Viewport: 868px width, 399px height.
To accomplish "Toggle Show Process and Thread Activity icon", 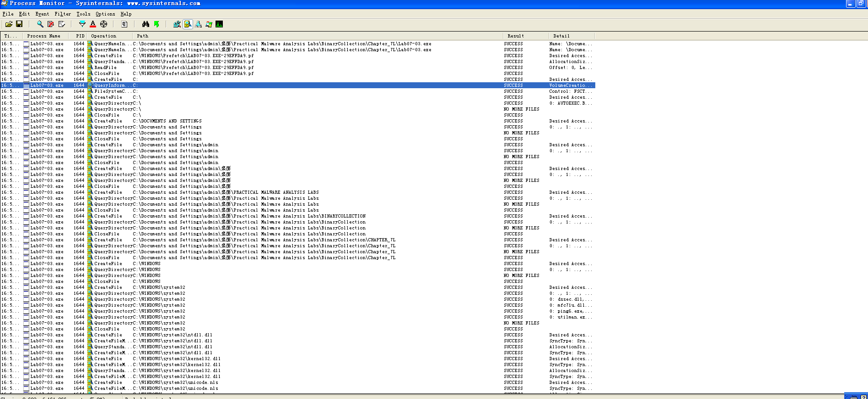I will (x=209, y=24).
